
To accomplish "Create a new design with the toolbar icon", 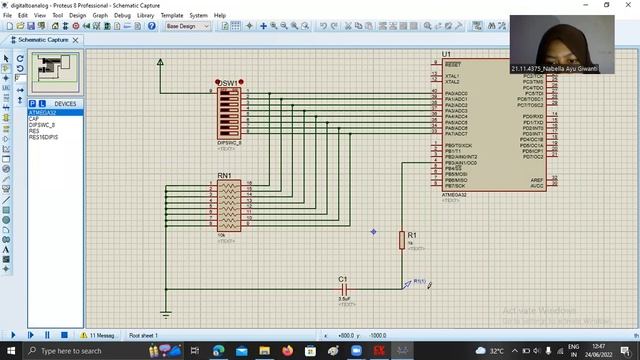I will coord(9,26).
